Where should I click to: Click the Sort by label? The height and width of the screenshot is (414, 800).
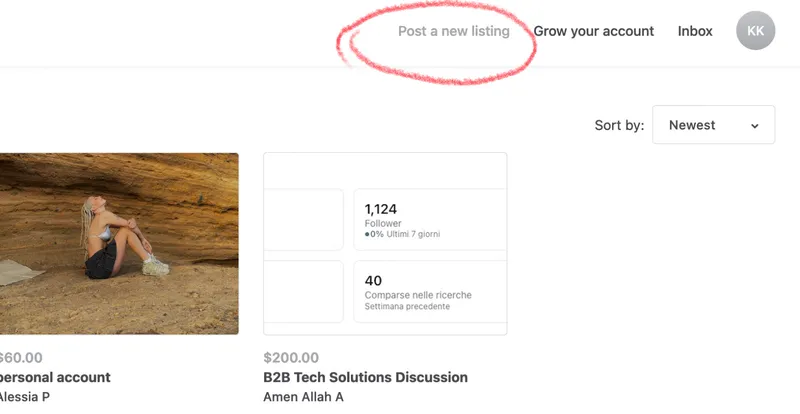(x=619, y=125)
